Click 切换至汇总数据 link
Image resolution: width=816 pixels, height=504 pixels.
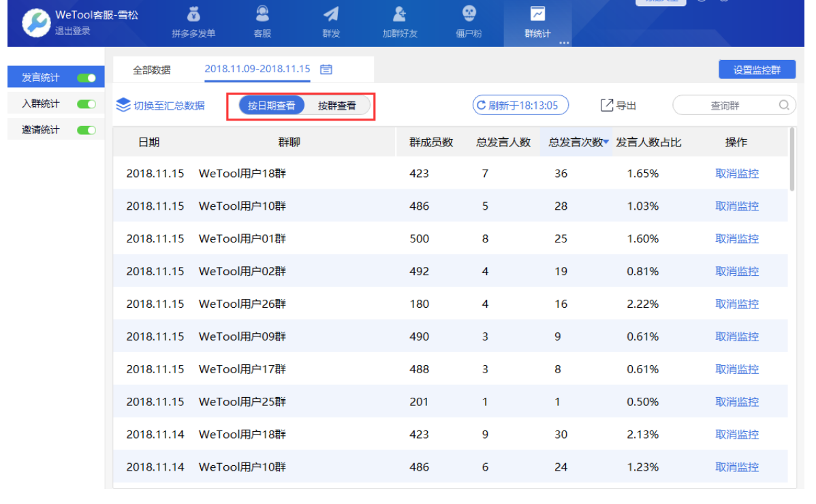pos(169,106)
